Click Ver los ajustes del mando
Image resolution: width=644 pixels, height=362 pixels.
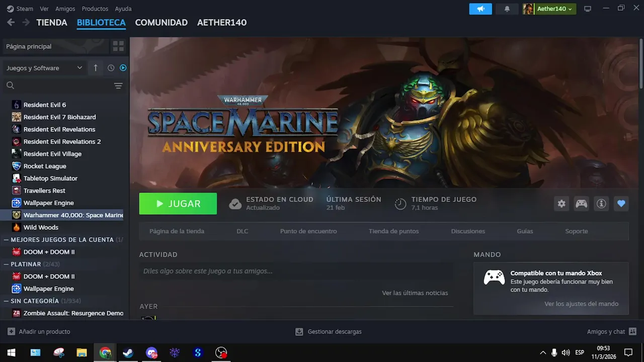pyautogui.click(x=581, y=304)
